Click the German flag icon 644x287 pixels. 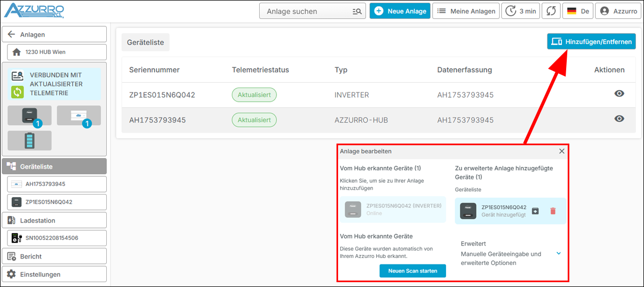pos(572,11)
